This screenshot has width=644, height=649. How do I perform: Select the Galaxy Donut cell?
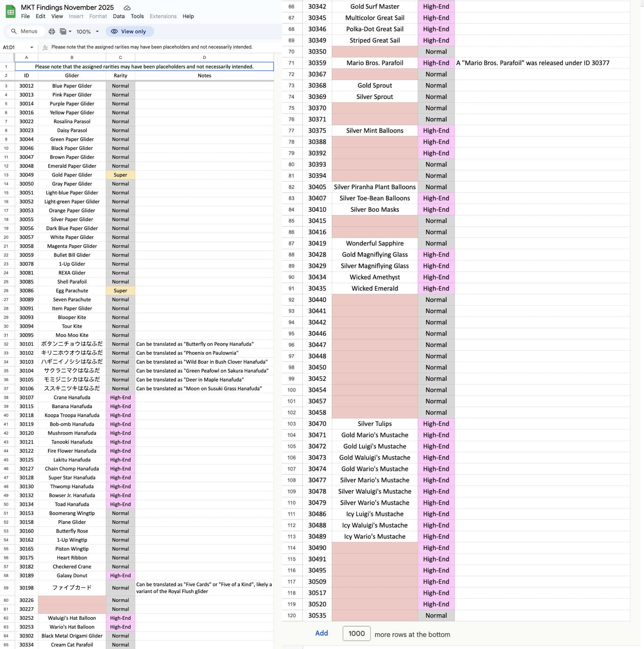tap(72, 576)
